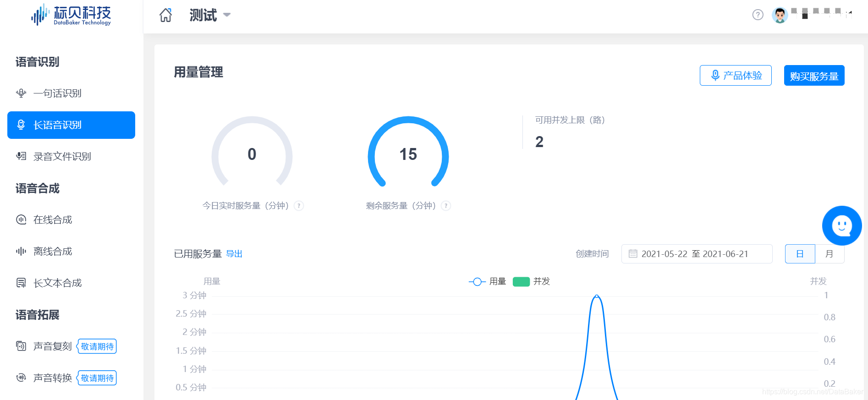Click 长文本合成 document icon

click(21, 283)
